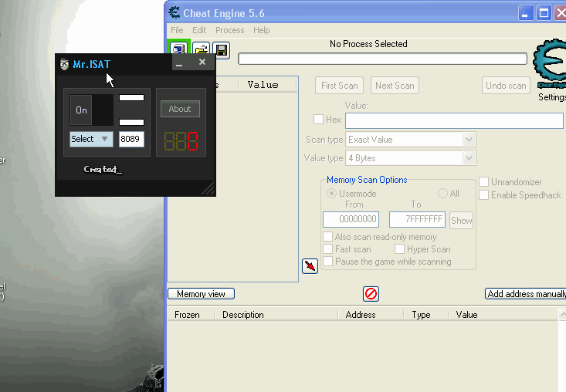The image size is (566, 392).
Task: Click Memory Scan Options label
Action: pos(367,180)
